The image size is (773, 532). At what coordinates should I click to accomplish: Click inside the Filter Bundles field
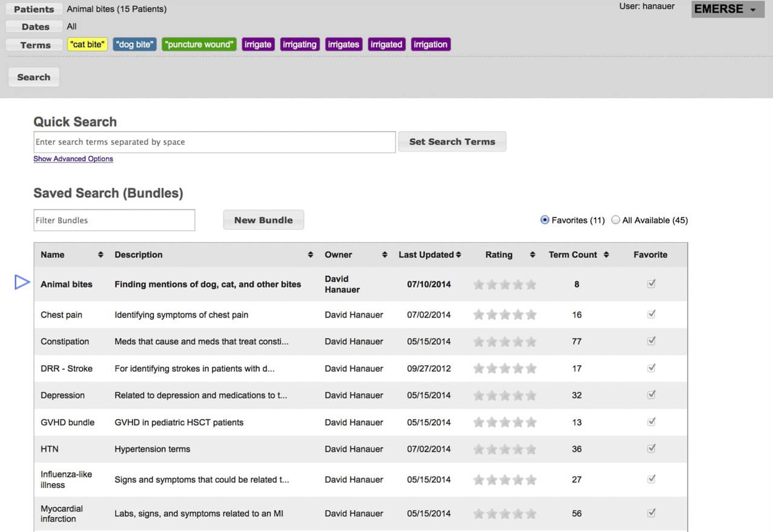114,220
